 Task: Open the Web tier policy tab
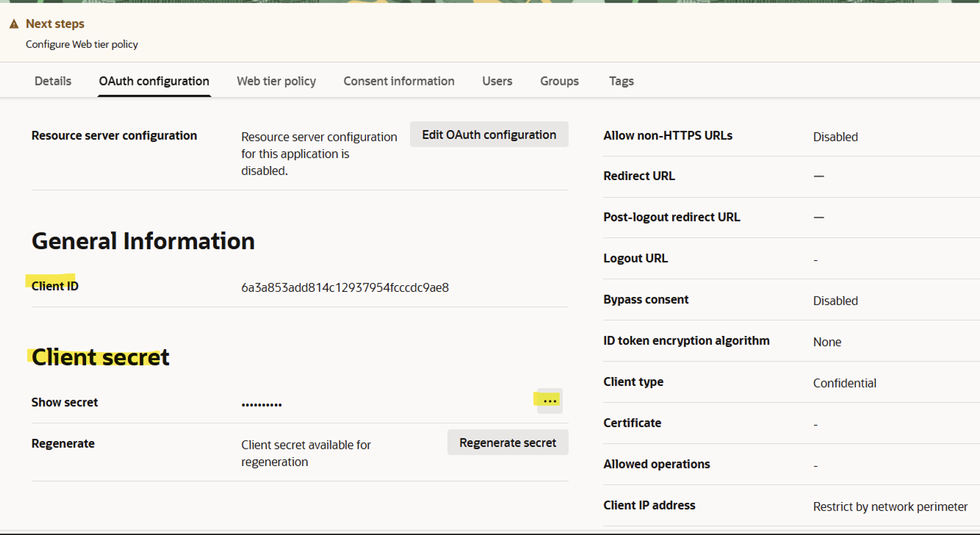[x=276, y=81]
